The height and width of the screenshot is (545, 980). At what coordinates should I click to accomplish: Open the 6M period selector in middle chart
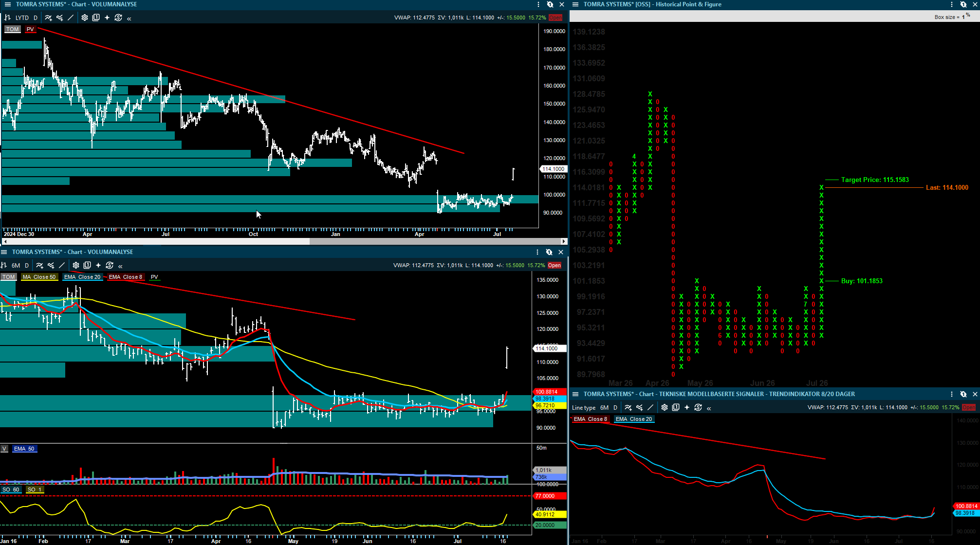coord(16,265)
